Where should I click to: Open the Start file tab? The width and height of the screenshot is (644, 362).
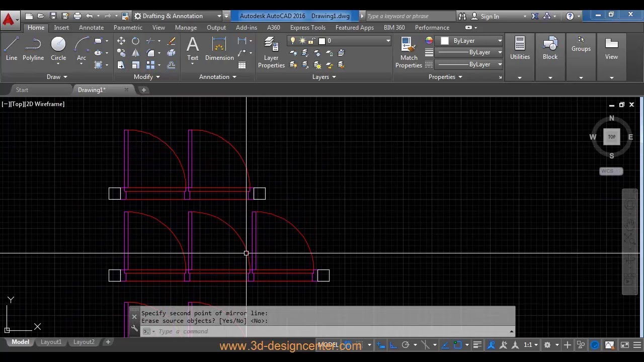pos(22,90)
